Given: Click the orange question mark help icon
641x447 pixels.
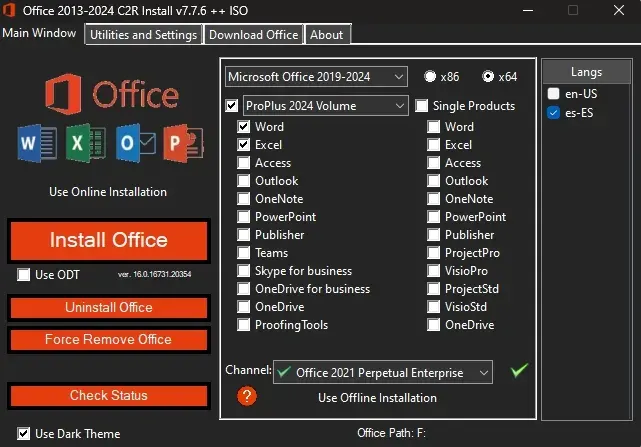Looking at the screenshot, I should pyautogui.click(x=247, y=396).
